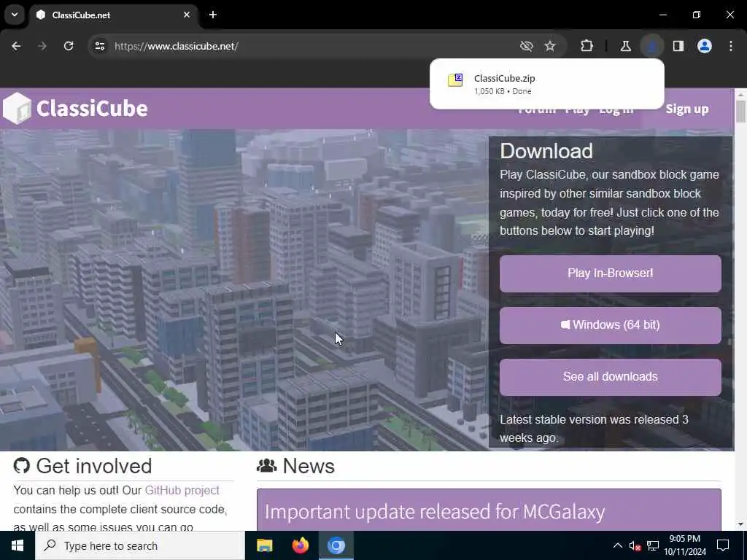Open site information icon in address bar
This screenshot has height=560, width=747.
pos(99,46)
